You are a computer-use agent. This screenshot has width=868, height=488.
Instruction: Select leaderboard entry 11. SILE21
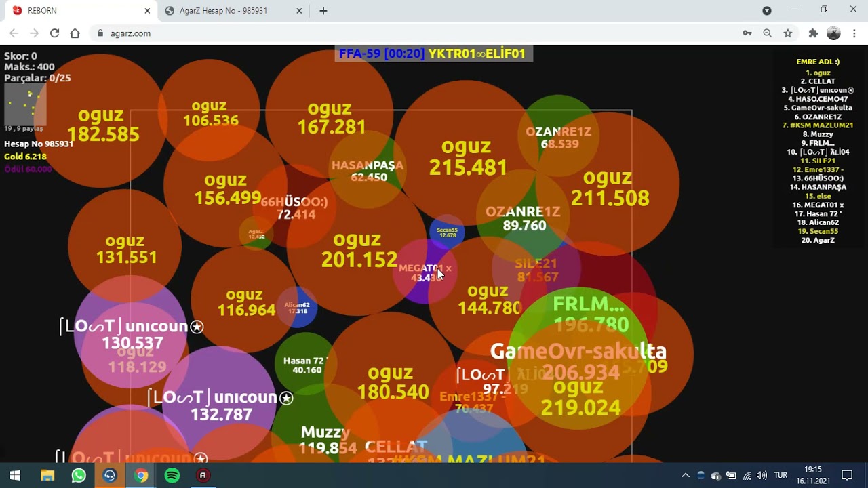818,161
